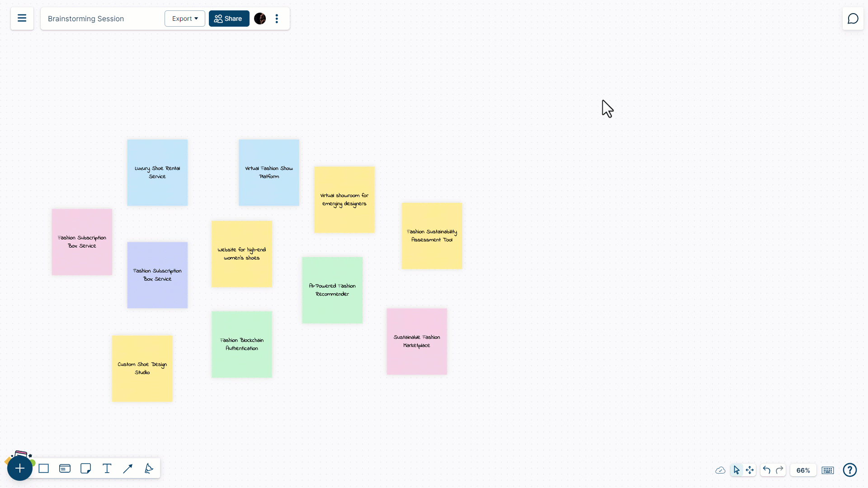
Task: Click the move/pan tool icon
Action: click(x=750, y=470)
